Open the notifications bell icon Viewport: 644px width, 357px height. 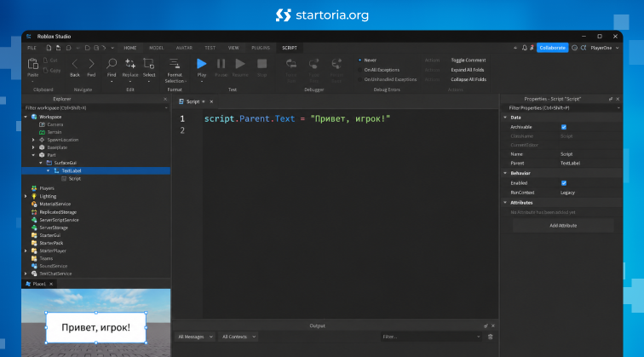pos(525,48)
